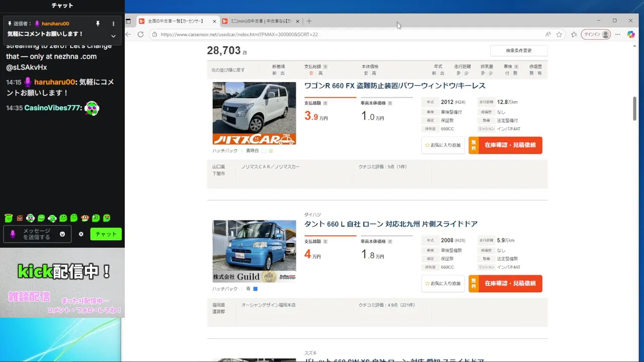Click haruharu00 username in chat at 14:15
This screenshot has width=644, height=362.
click(54, 82)
